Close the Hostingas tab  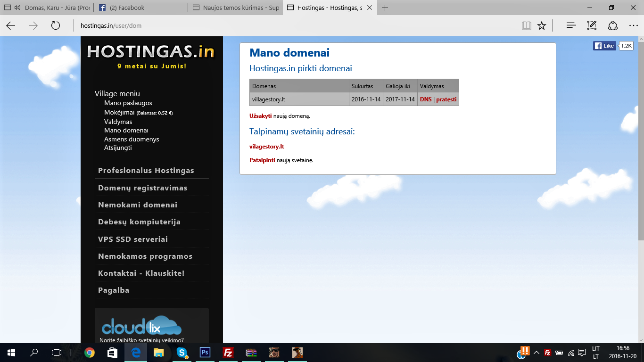pos(369,8)
